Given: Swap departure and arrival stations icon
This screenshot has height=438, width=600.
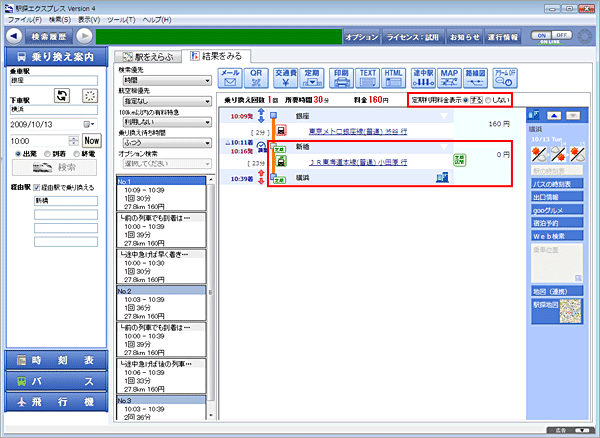Looking at the screenshot, I should pyautogui.click(x=61, y=96).
